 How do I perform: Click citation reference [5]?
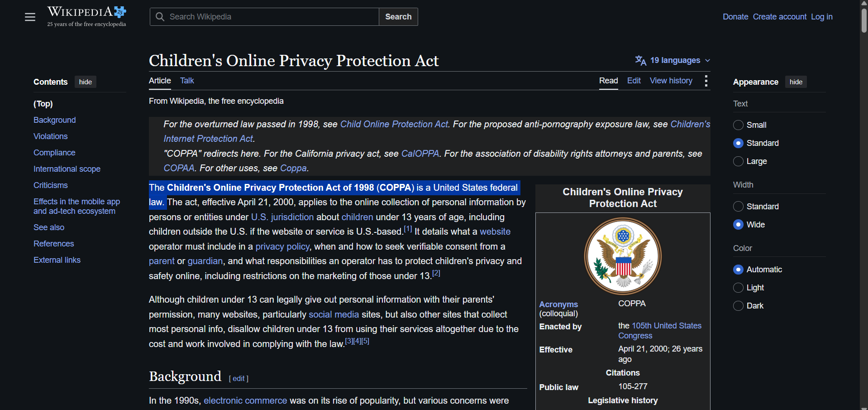(x=365, y=341)
